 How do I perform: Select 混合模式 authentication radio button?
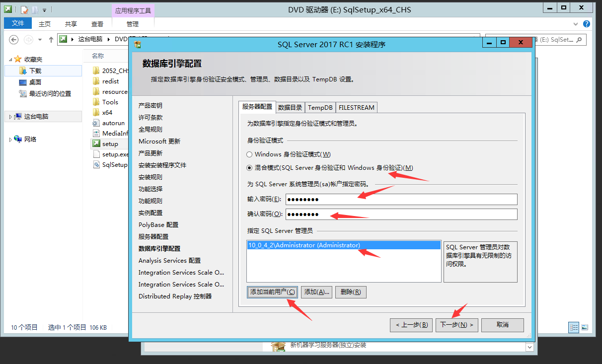point(250,168)
